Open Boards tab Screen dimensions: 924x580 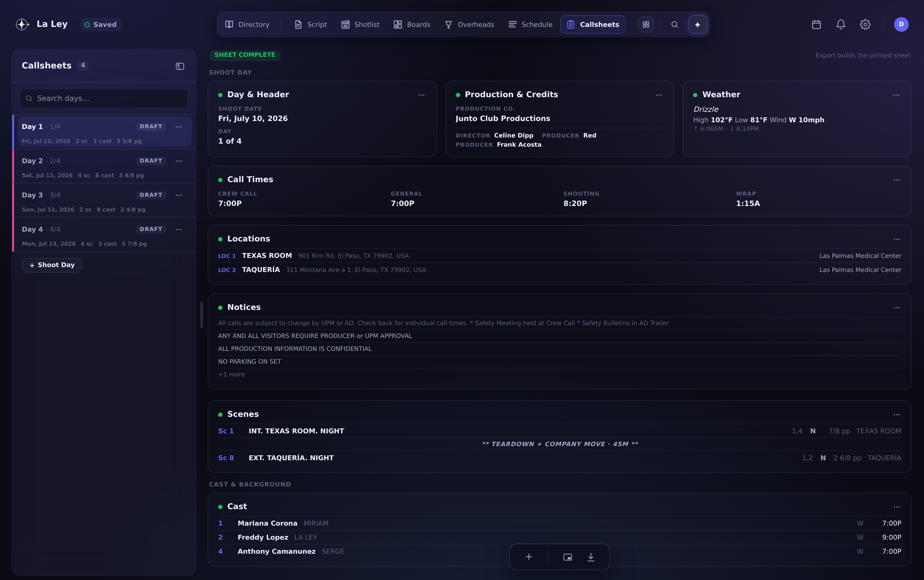point(412,24)
